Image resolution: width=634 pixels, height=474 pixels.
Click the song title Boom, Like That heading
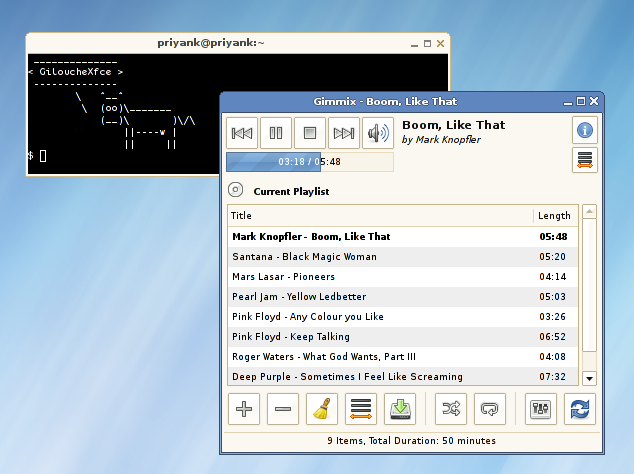(x=454, y=125)
